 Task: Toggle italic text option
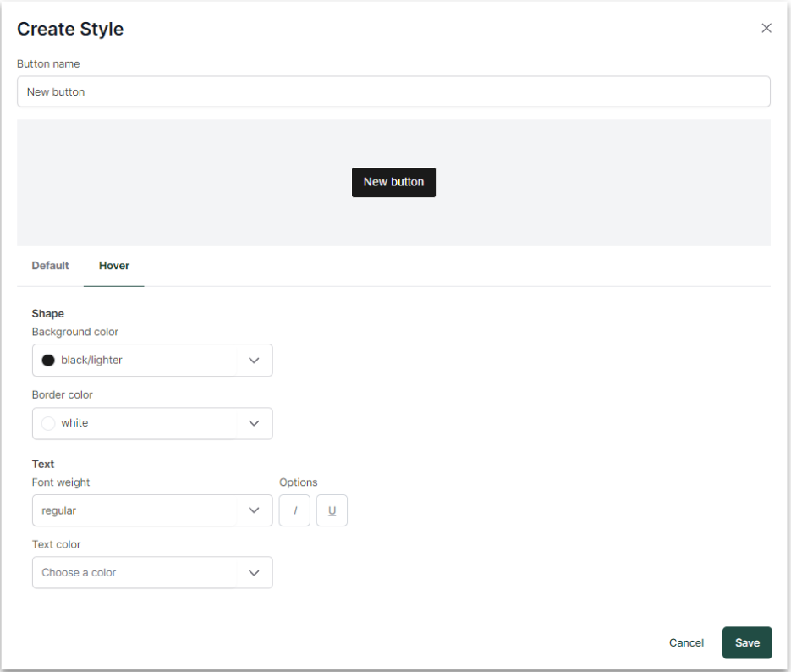click(x=295, y=510)
